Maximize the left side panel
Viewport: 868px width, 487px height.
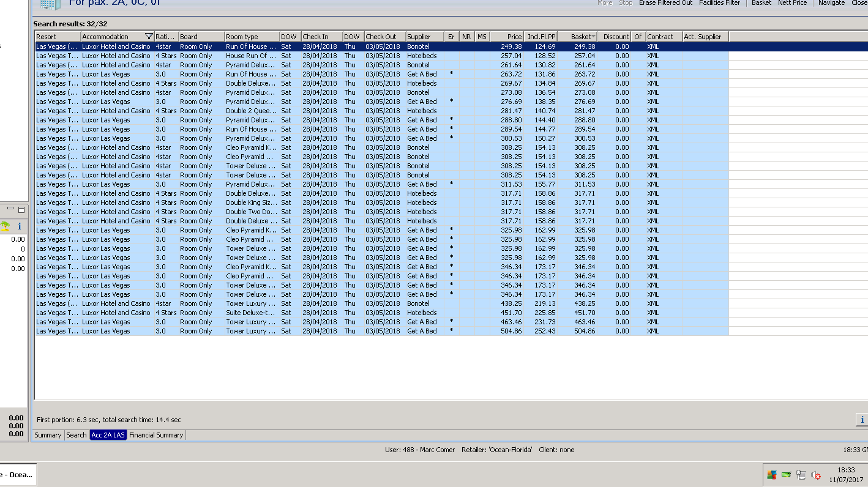[21, 209]
